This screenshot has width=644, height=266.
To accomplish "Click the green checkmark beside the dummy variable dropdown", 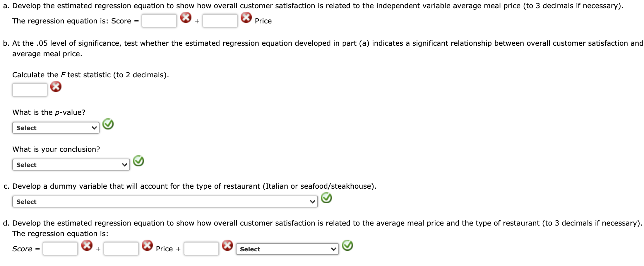I will click(326, 198).
